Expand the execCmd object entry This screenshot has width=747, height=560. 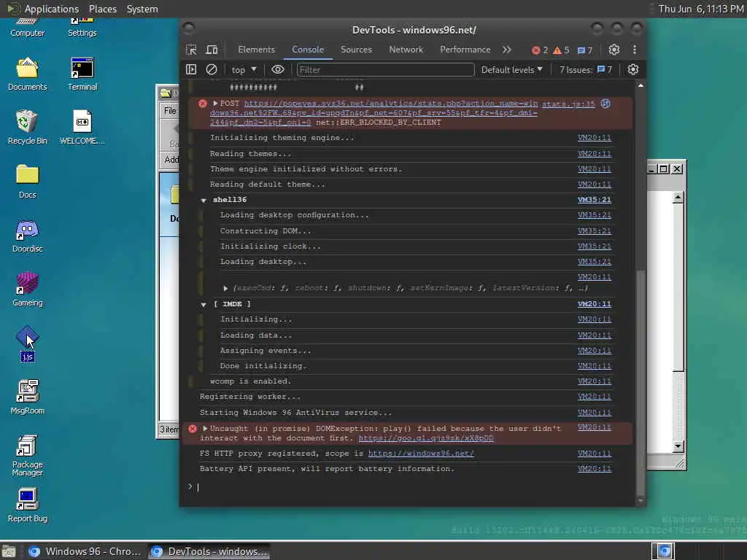(x=225, y=288)
